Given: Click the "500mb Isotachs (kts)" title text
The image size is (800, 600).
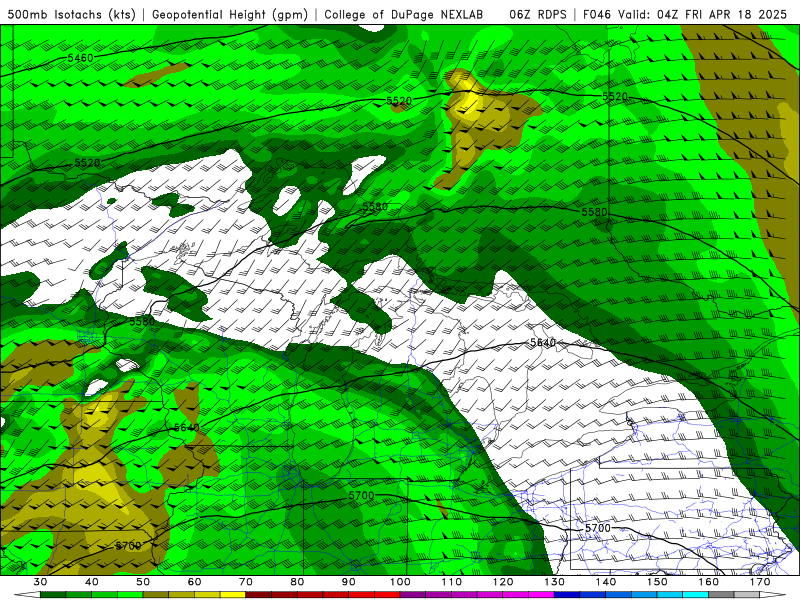Looking at the screenshot, I should pos(71,14).
